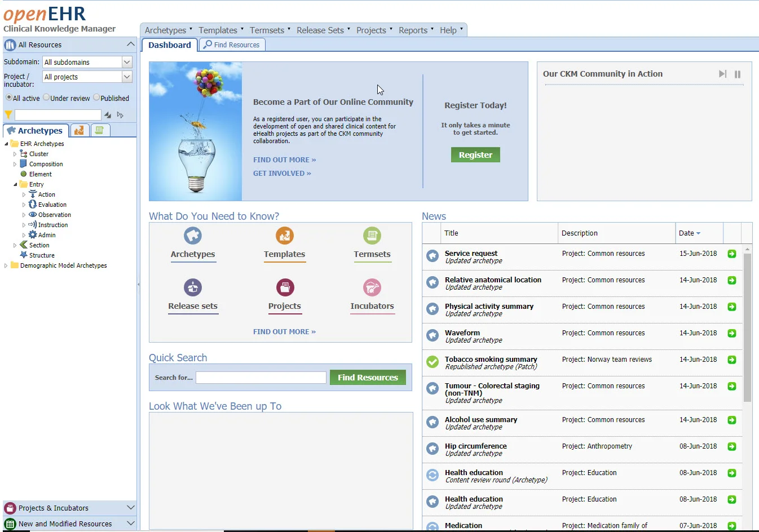Open the Projects circle icon
Screen dimensions: 759x532
pos(285,287)
